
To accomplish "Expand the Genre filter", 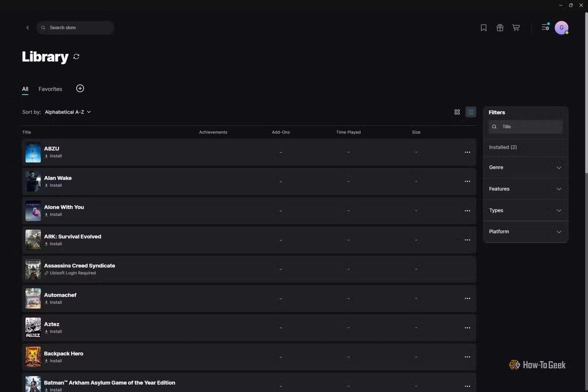I will [526, 168].
